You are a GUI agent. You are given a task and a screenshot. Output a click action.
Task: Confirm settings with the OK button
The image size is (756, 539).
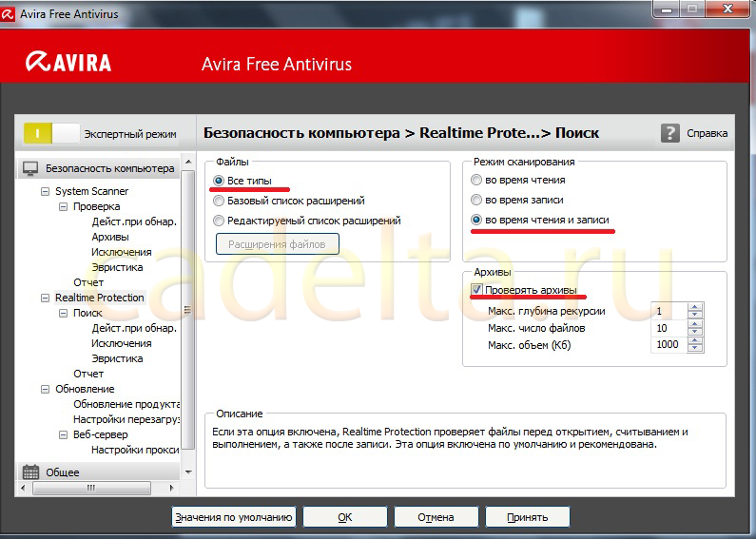(x=345, y=517)
